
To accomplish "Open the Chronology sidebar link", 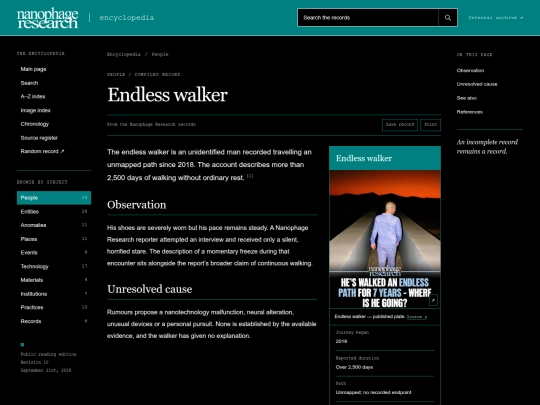I will tap(35, 124).
